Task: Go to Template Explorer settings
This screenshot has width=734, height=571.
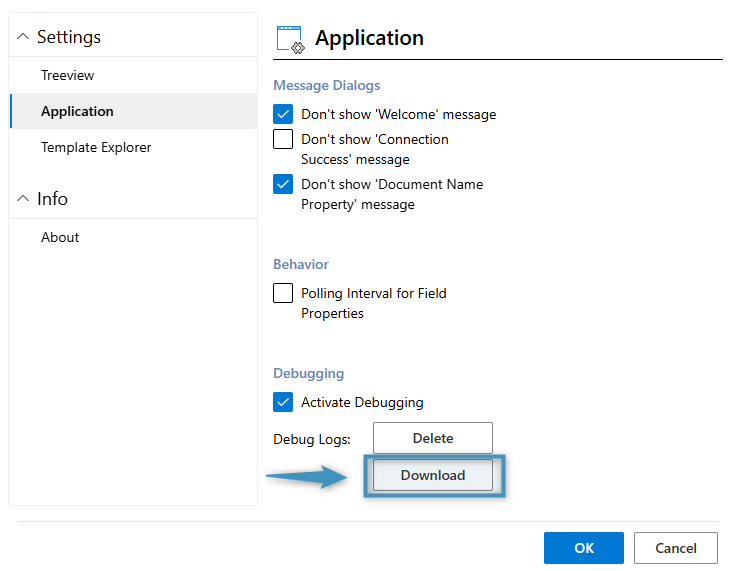Action: click(x=96, y=147)
